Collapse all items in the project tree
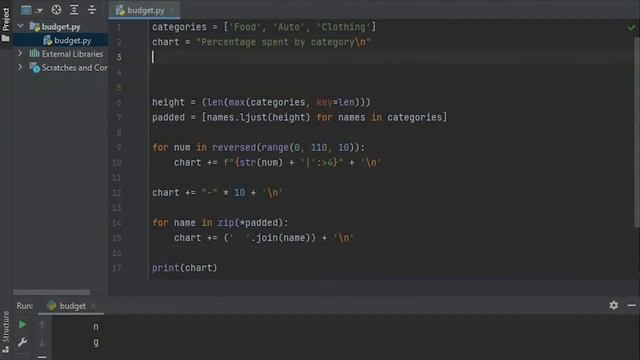The height and width of the screenshot is (360, 640). coord(92,10)
